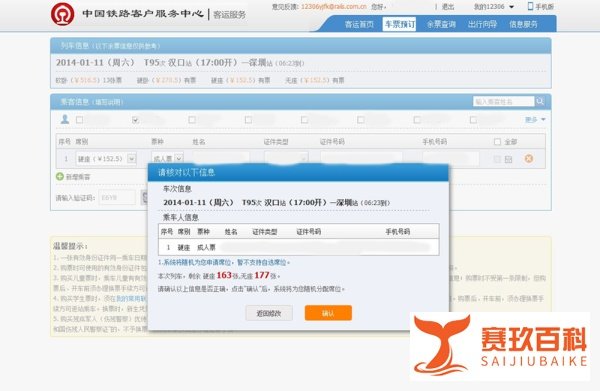Click the passenger search magnifier icon

click(x=540, y=101)
